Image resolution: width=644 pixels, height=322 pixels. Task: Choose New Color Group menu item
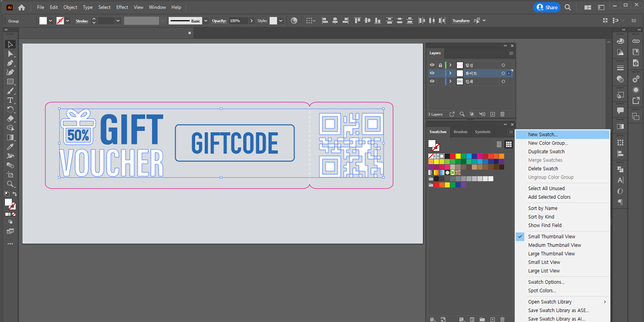[562, 143]
